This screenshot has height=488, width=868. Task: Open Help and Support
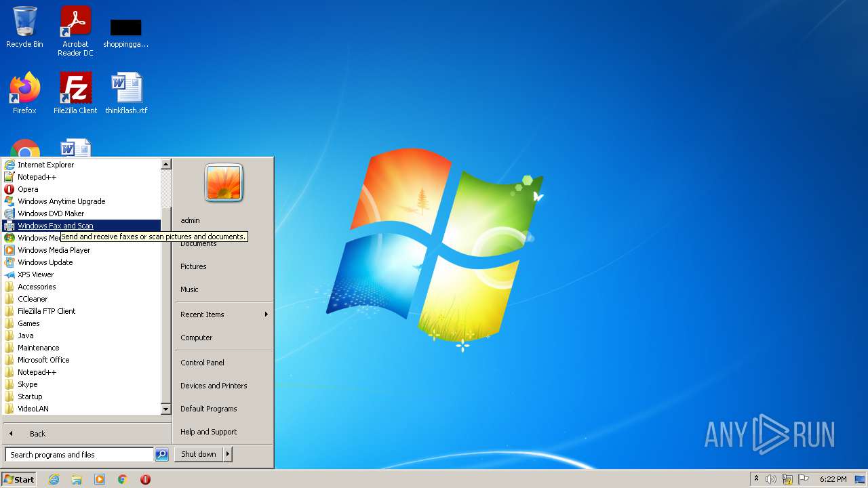[224, 432]
